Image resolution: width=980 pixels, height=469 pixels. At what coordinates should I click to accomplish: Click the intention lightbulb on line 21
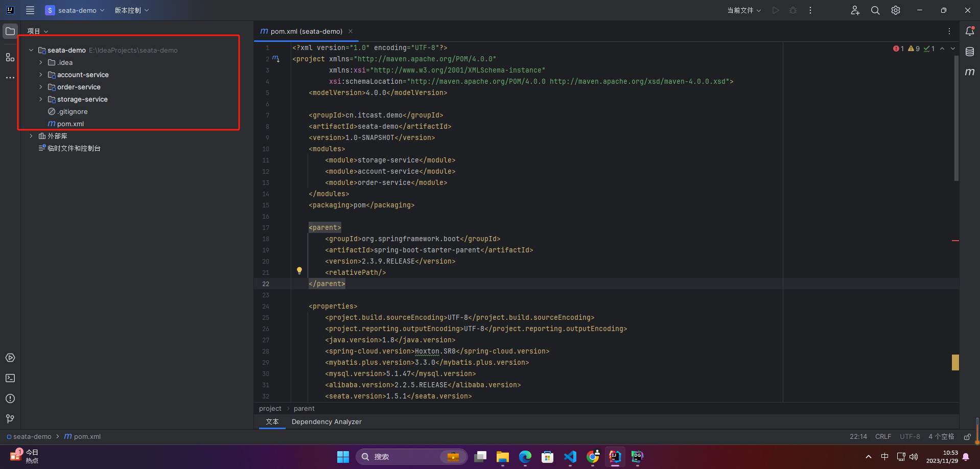[299, 271]
